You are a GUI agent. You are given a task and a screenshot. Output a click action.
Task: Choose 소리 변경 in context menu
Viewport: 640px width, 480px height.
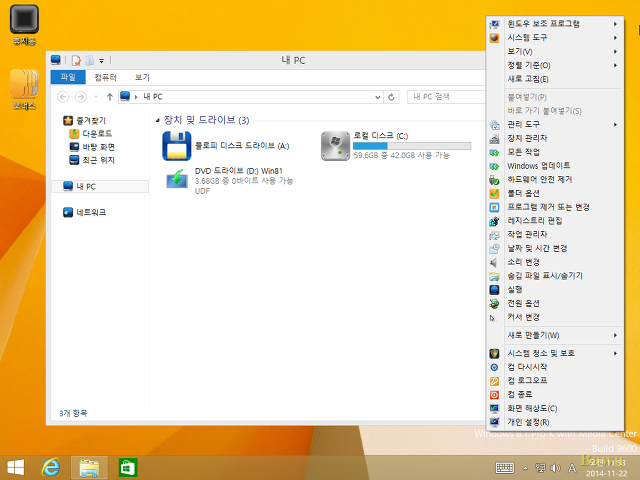pyautogui.click(x=555, y=262)
